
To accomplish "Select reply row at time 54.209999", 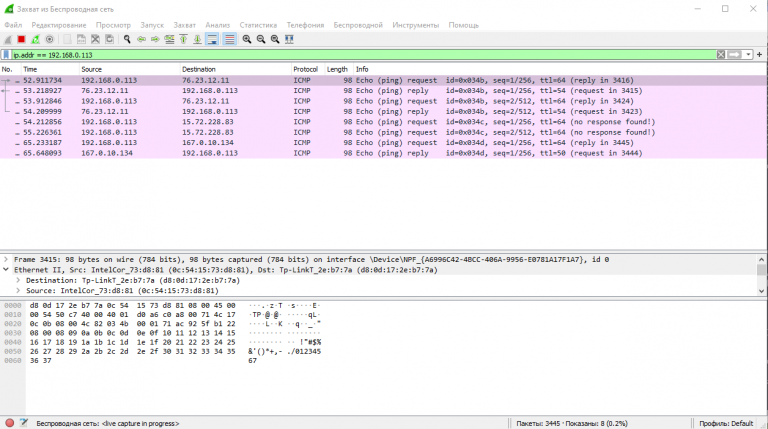I will click(384, 112).
